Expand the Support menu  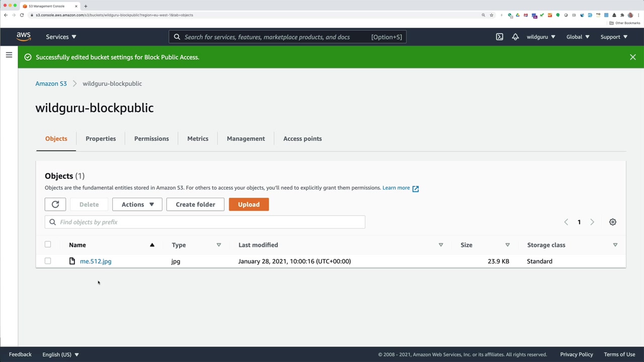(614, 37)
